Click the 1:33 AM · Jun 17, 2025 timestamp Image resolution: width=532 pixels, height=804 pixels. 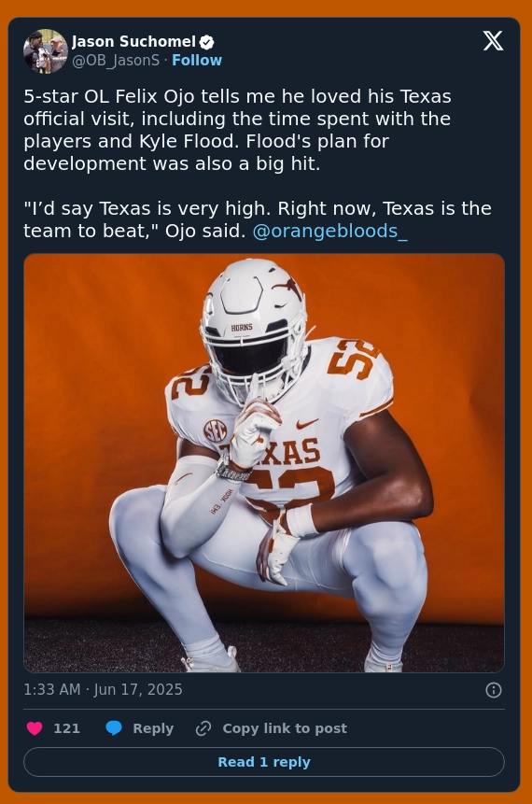[103, 690]
